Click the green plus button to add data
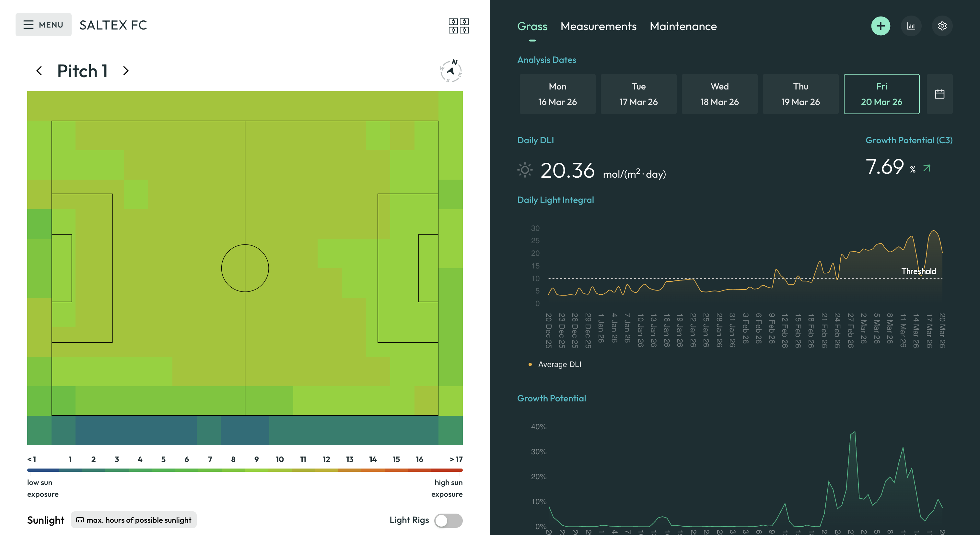 point(881,26)
